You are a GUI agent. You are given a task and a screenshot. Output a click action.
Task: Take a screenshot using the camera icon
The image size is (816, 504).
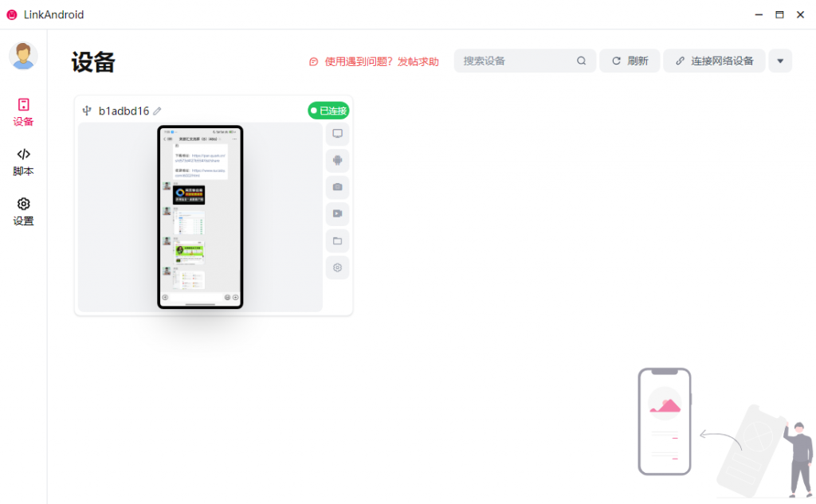337,187
